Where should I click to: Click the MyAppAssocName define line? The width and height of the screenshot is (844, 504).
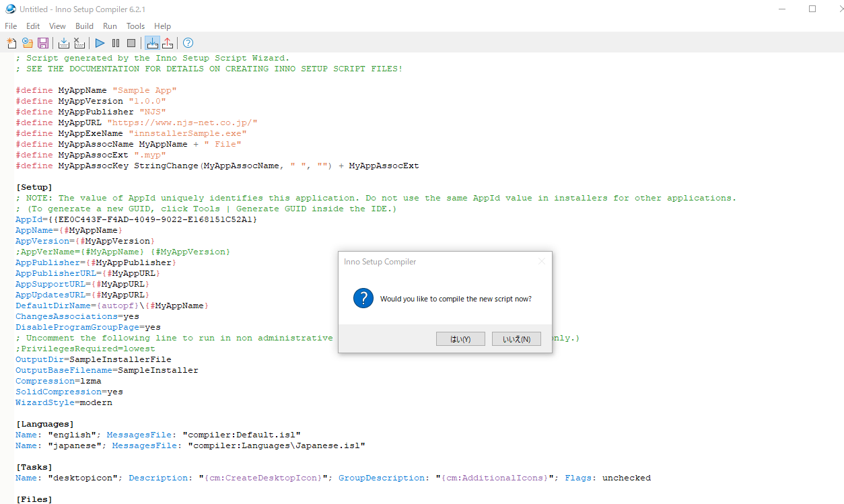[129, 144]
